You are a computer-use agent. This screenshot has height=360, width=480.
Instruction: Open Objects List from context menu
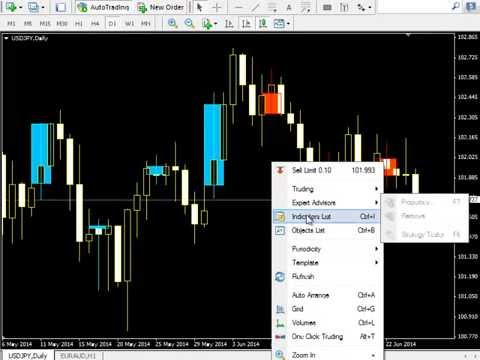(x=328, y=230)
